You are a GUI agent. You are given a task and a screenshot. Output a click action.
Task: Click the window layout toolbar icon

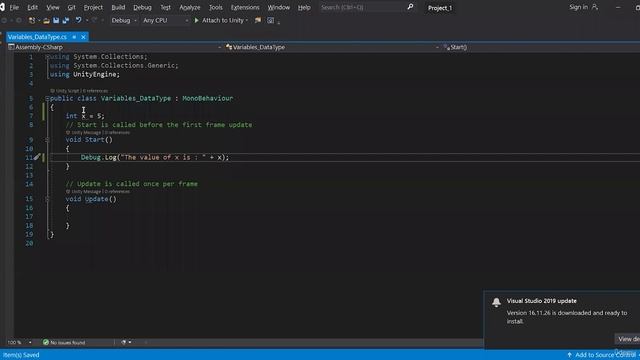pos(271,20)
